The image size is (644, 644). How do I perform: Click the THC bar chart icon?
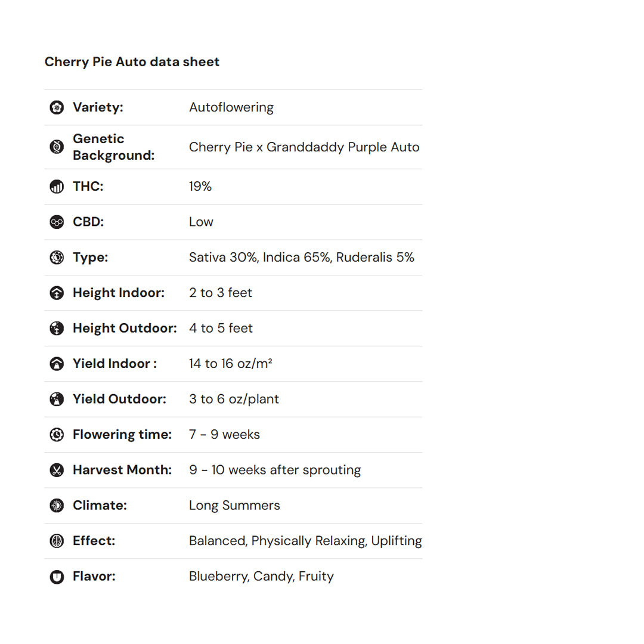[57, 187]
